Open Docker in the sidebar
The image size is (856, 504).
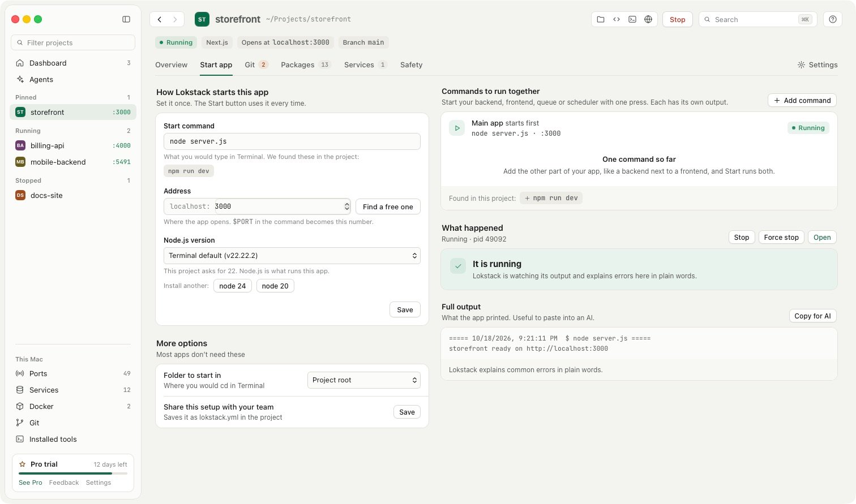[73, 406]
